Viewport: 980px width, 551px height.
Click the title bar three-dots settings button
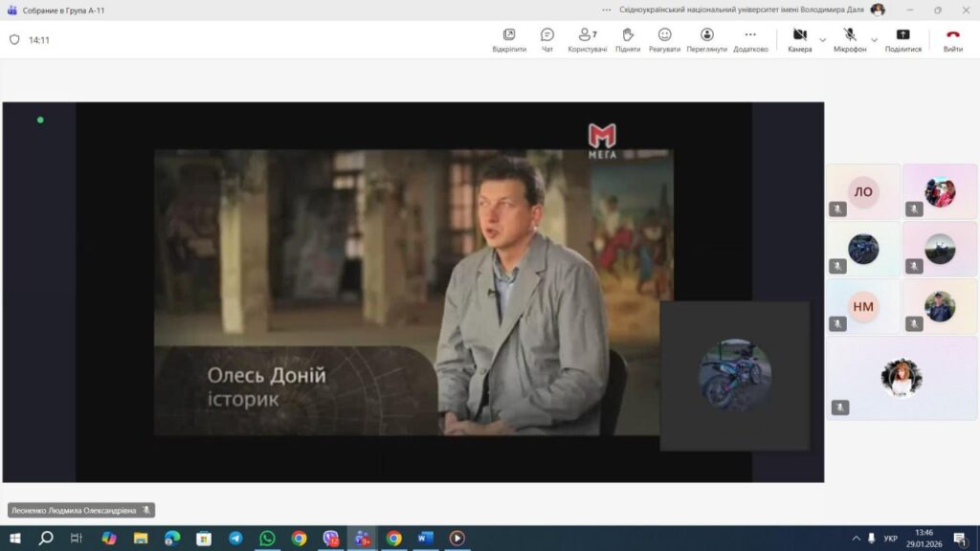606,10
